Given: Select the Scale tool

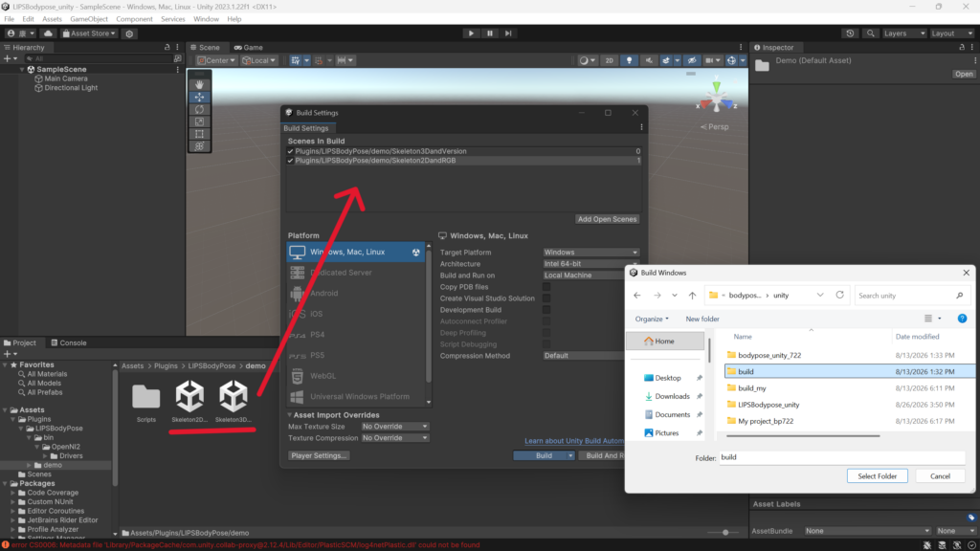Looking at the screenshot, I should click(x=199, y=121).
